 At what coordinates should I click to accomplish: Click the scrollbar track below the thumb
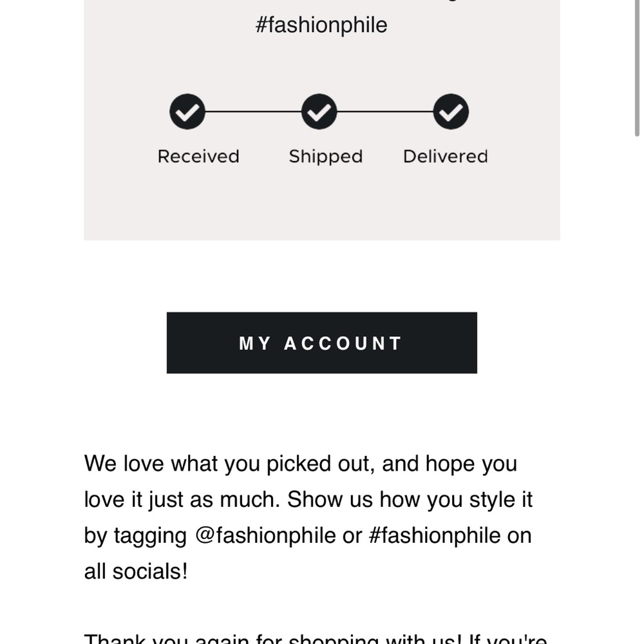click(x=637, y=390)
